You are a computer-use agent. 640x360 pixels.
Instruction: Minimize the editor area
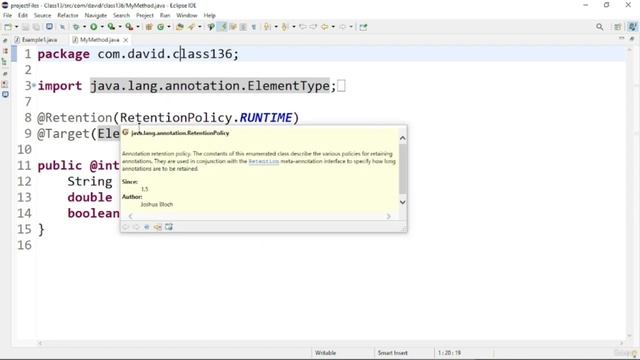622,38
